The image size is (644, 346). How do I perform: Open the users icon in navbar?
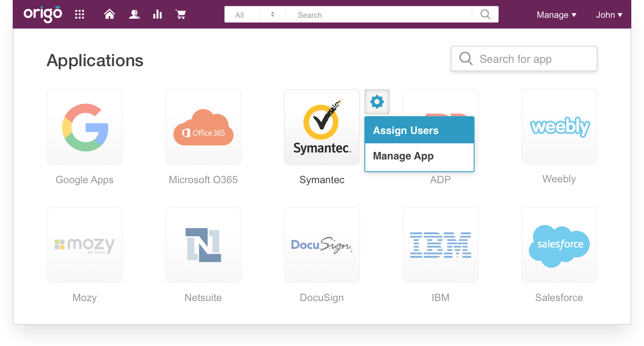[x=134, y=14]
